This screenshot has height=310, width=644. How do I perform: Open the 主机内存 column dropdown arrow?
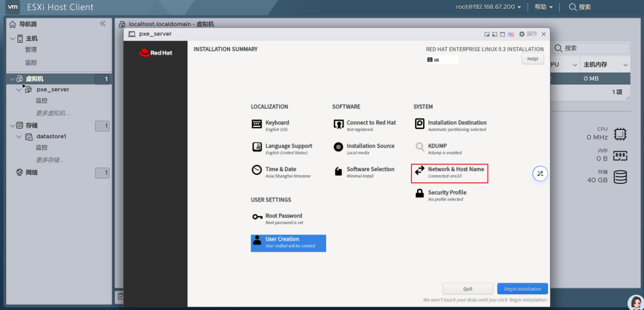click(x=625, y=65)
